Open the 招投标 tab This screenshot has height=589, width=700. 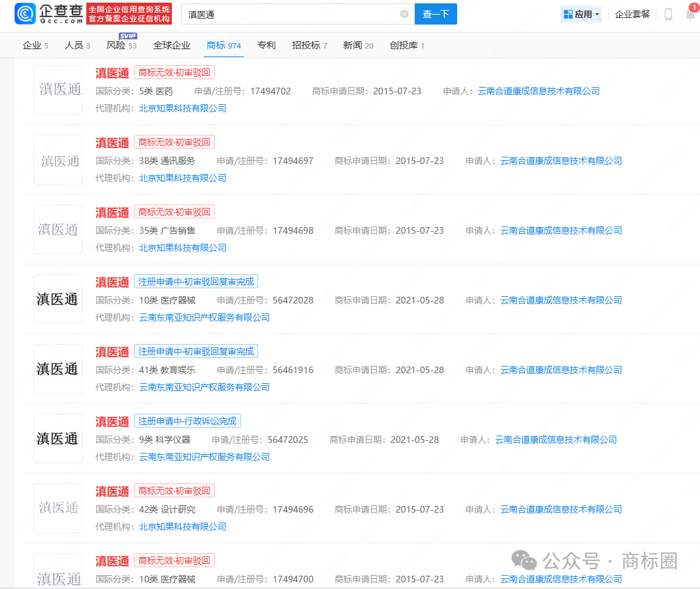309,45
